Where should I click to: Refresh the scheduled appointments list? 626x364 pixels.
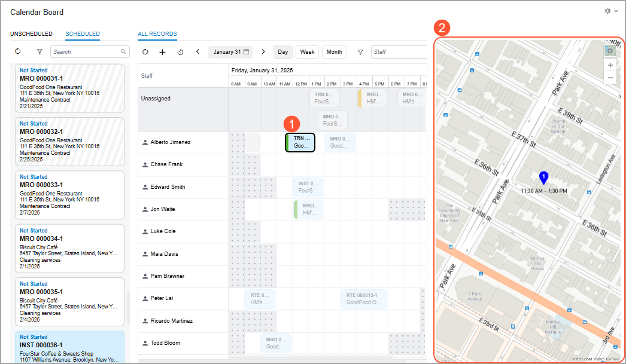pos(17,52)
